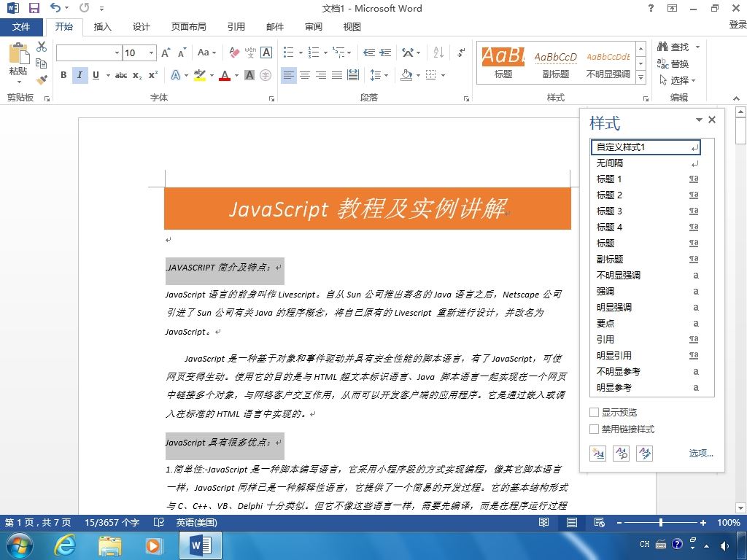Click the Copy icon in clipboard group
Screen dimensions: 747x560
coord(42,63)
